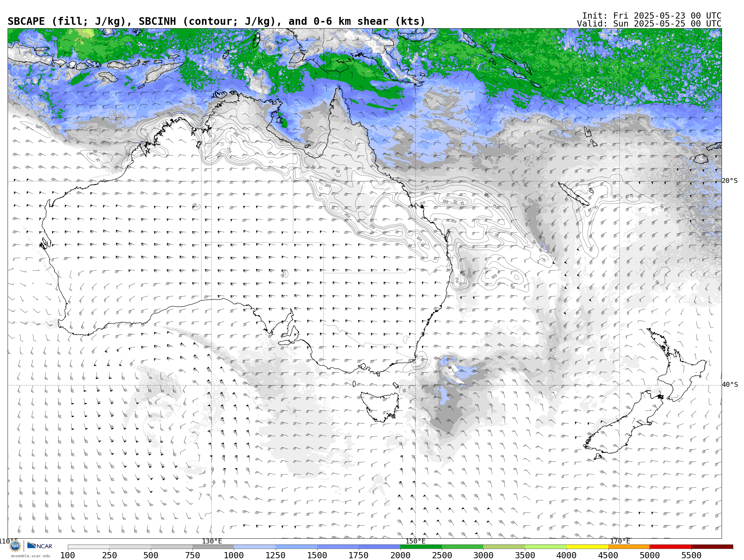Click the 5000 color bar label

650,556
